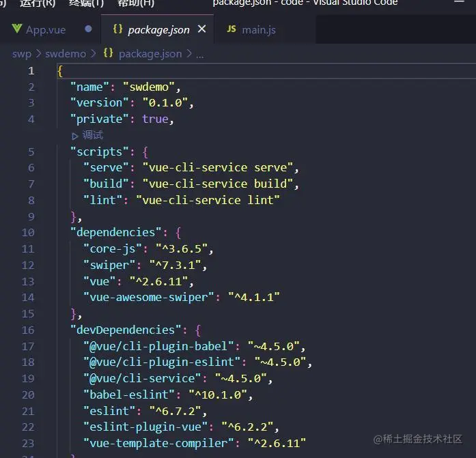Click the "0.1.0" version value
Viewport: 476px width, 458px height.
point(165,103)
